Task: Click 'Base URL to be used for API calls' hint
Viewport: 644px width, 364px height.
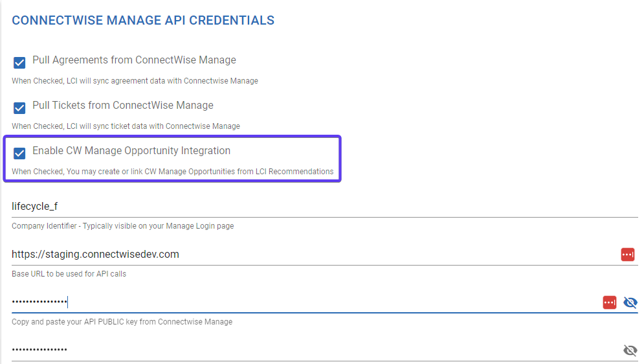Action: (x=69, y=274)
